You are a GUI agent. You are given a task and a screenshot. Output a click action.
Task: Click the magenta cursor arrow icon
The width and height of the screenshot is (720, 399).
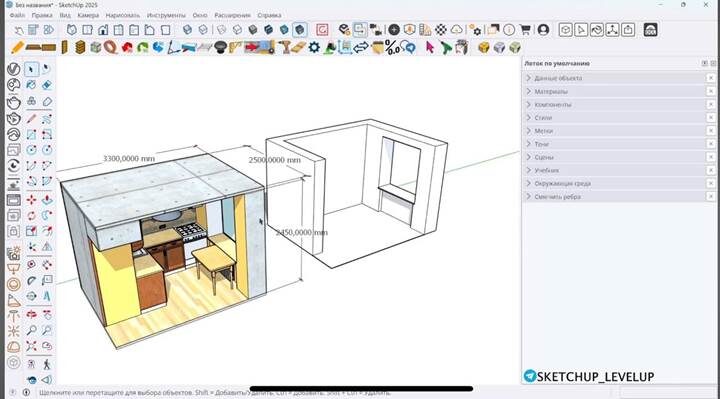[430, 47]
